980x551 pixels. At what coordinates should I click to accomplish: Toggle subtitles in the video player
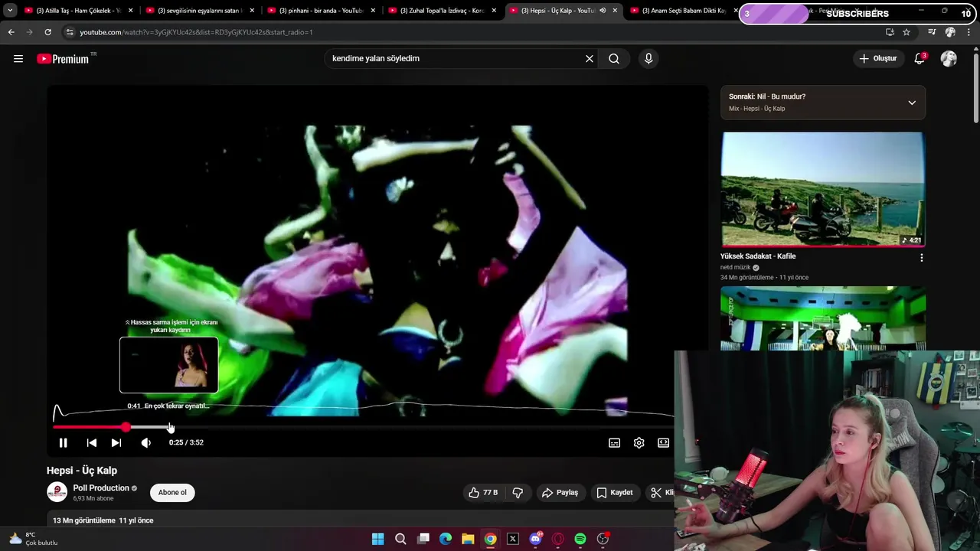[x=614, y=442]
